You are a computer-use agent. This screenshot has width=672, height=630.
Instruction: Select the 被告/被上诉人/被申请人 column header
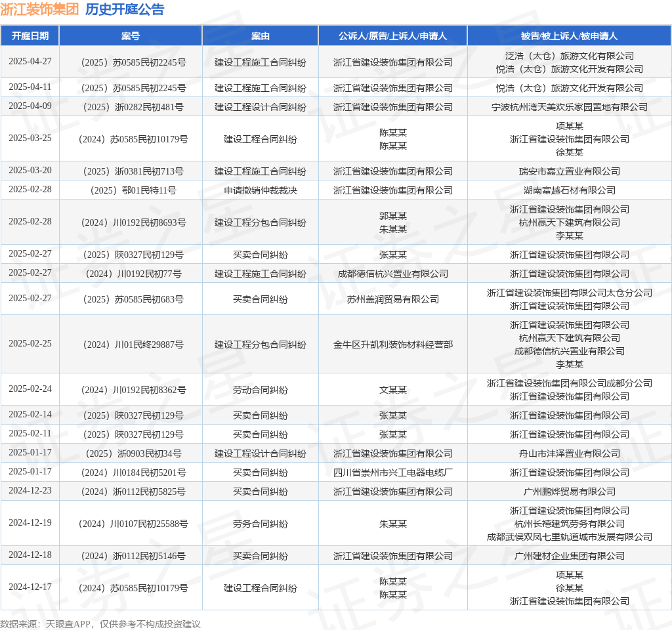(569, 36)
